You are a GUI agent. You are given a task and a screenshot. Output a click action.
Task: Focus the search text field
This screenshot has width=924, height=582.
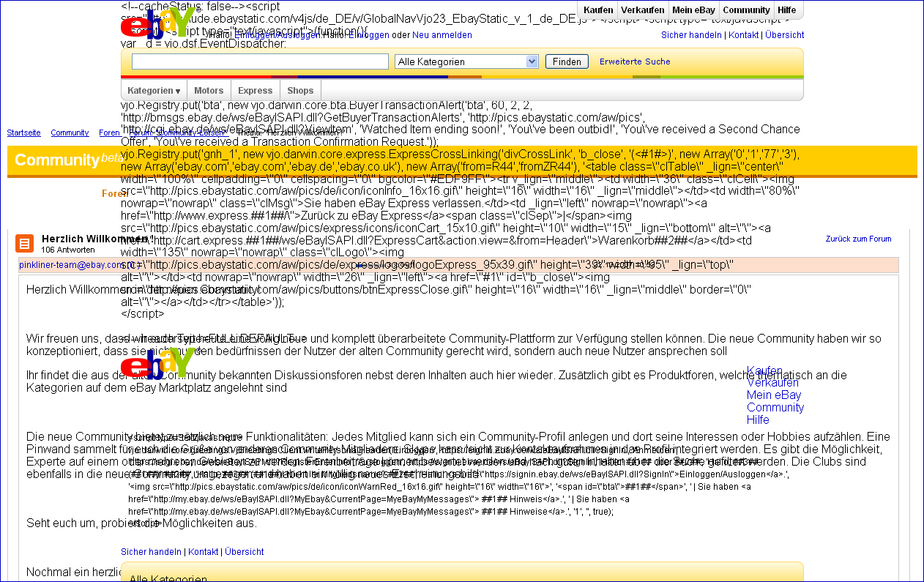pyautogui.click(x=260, y=61)
